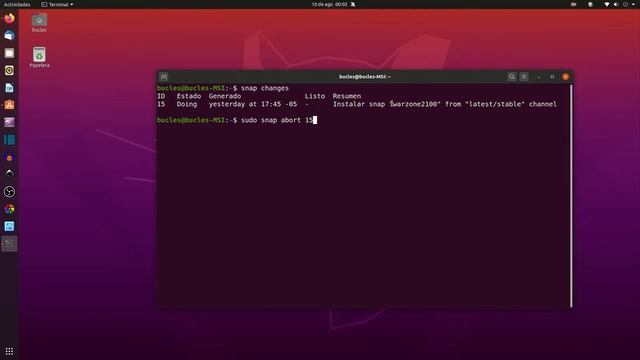Click the "Resumen" column header
The height and width of the screenshot is (360, 640).
pos(347,96)
